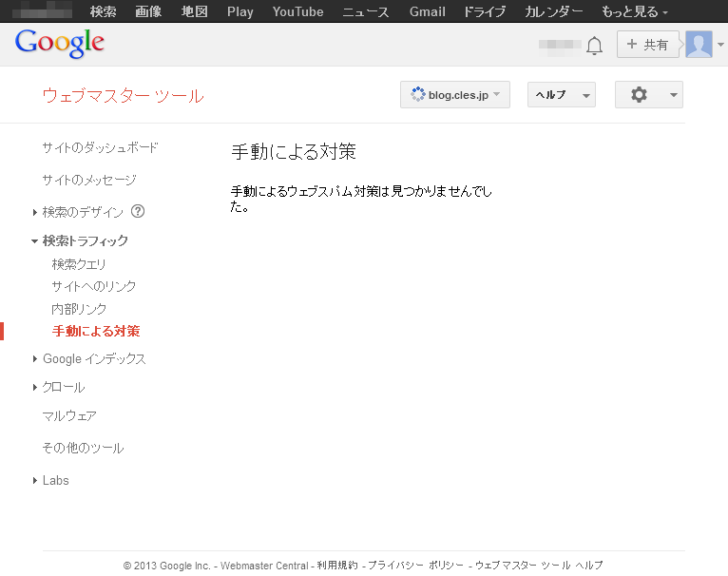
Task: Click help question mark beside 検索のデザイン
Action: click(138, 212)
